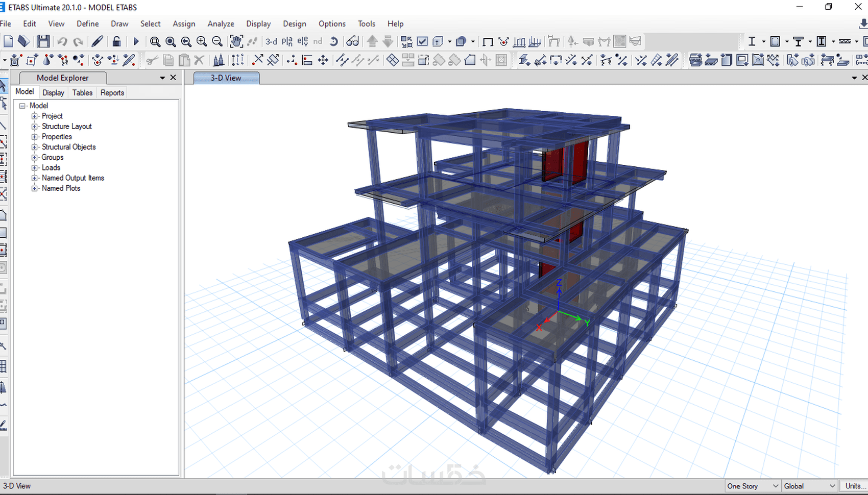Expand the Named Output Items node
The image size is (868, 495).
pos(35,178)
